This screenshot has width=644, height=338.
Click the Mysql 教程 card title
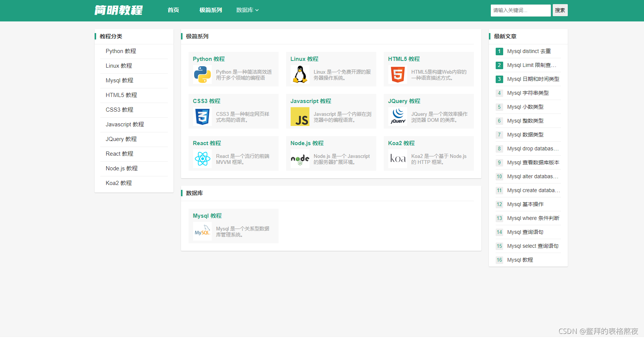click(207, 216)
